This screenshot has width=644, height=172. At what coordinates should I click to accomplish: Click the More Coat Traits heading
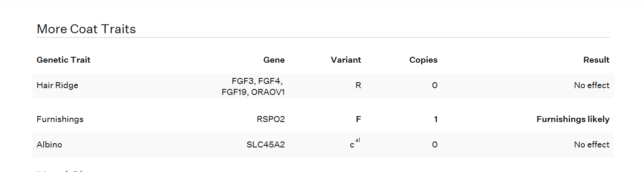86,29
